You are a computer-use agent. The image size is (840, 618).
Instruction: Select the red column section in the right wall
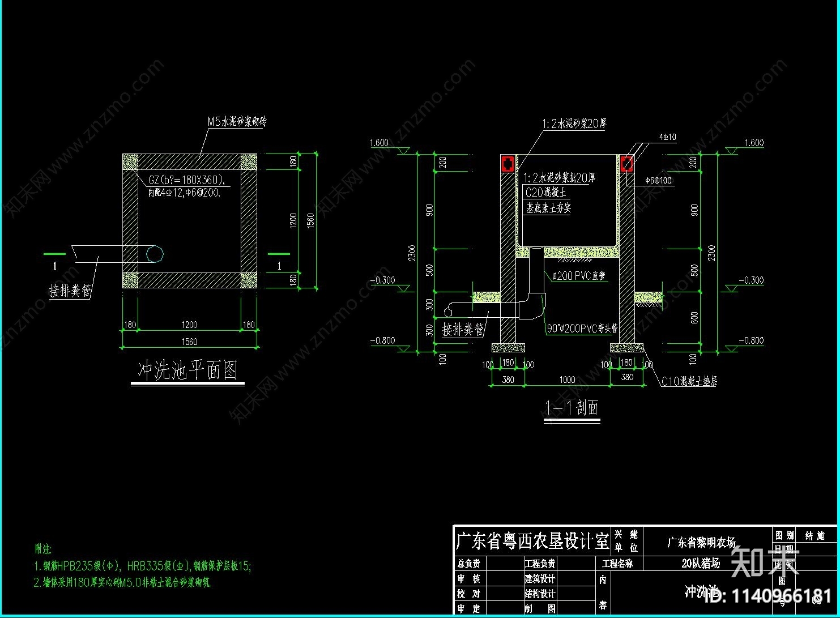click(626, 164)
